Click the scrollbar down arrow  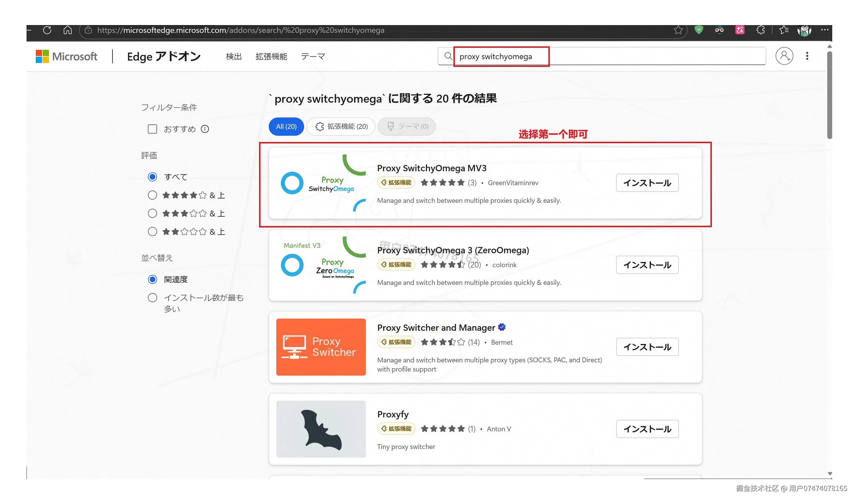[829, 474]
